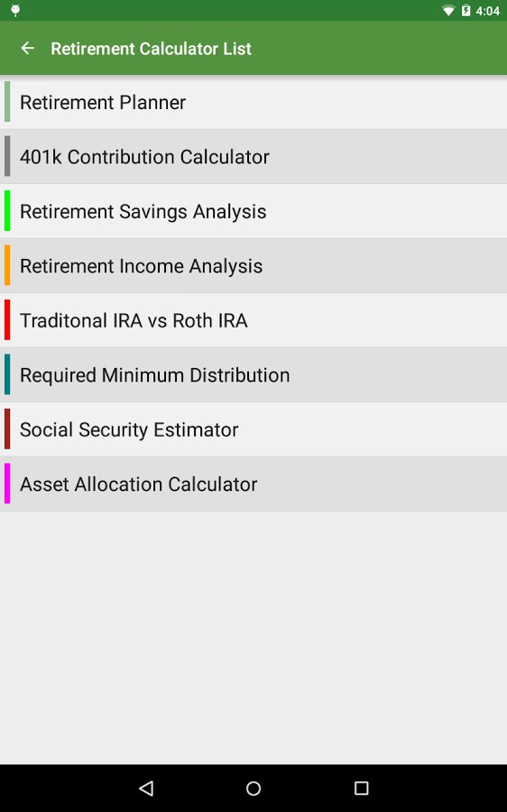Click the clock showing 4:04
The width and height of the screenshot is (507, 812).
487,11
